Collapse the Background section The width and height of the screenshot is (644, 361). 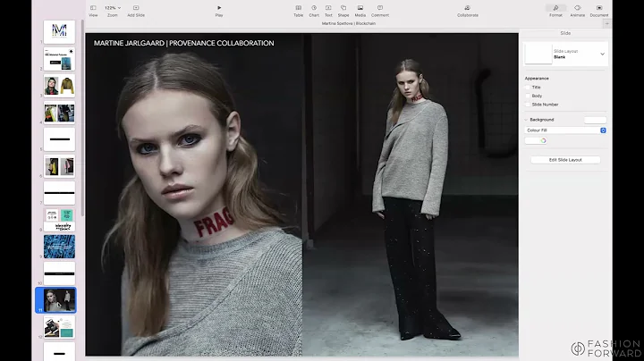(526, 120)
